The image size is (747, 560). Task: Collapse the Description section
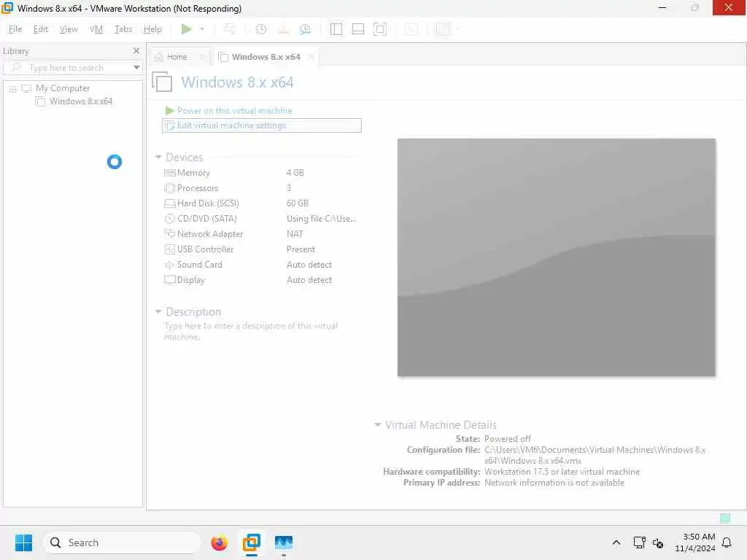(x=158, y=311)
